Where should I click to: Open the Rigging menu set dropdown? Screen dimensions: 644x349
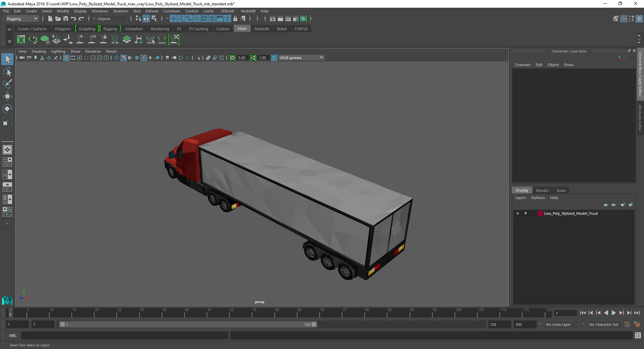click(x=22, y=19)
